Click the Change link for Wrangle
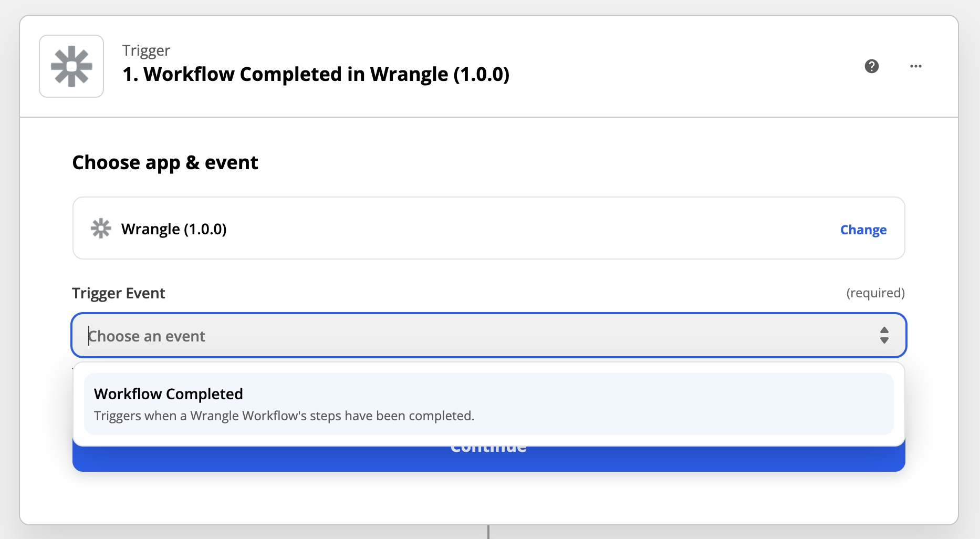 click(863, 230)
